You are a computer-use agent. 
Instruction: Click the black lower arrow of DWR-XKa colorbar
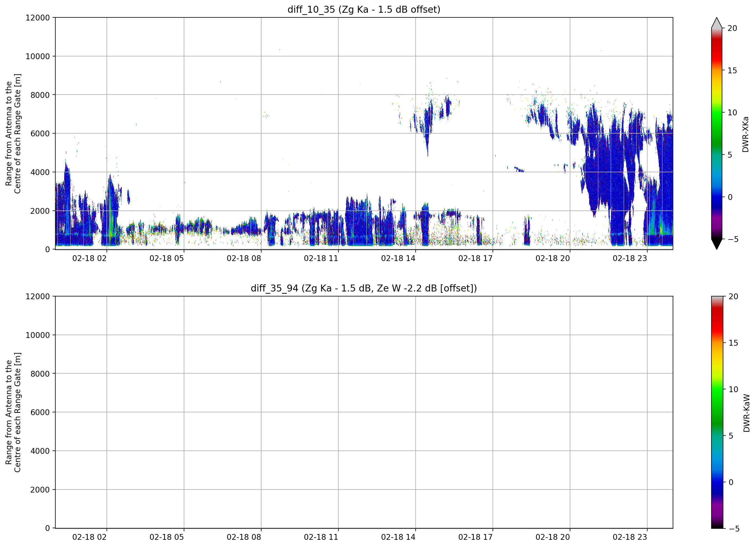coord(716,244)
